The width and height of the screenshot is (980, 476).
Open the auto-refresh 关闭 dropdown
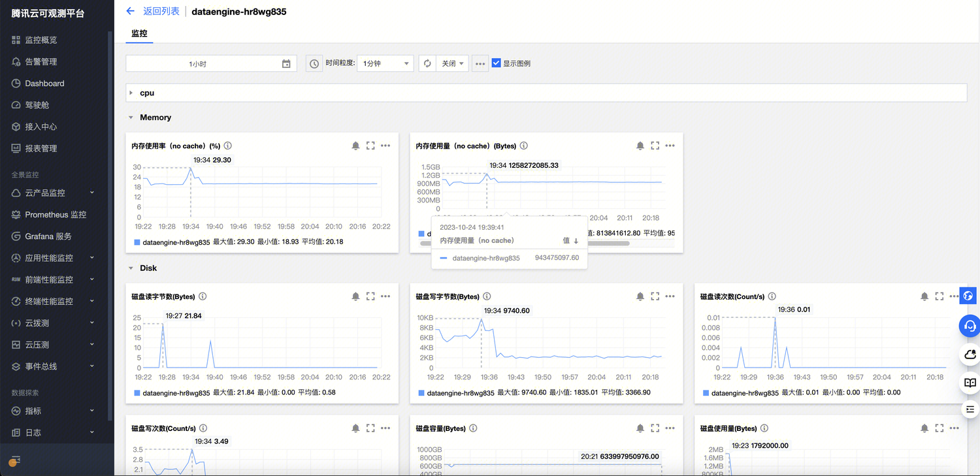(452, 63)
